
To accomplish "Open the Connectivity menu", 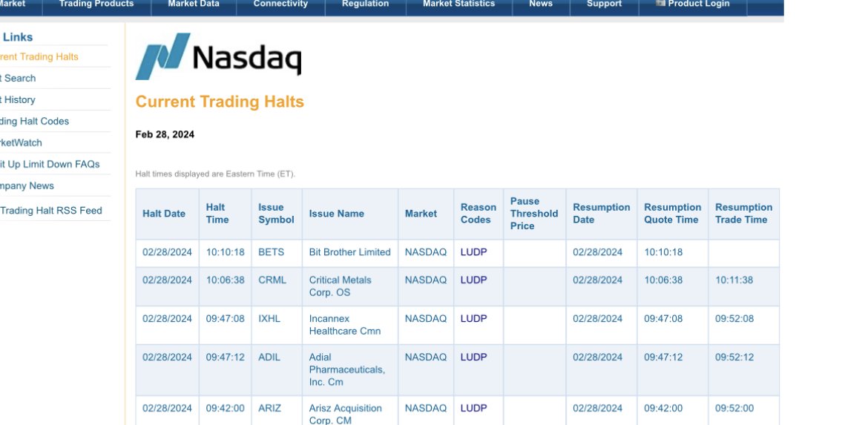I will pyautogui.click(x=280, y=4).
